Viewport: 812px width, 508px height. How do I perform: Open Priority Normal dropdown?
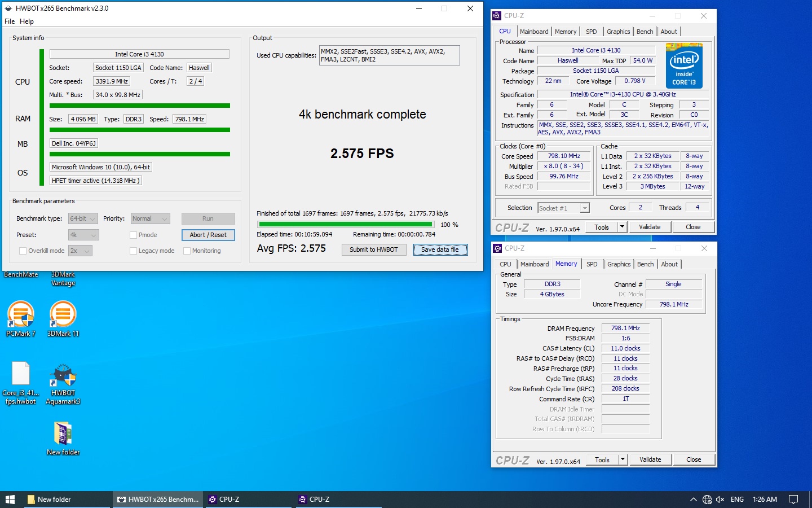150,218
